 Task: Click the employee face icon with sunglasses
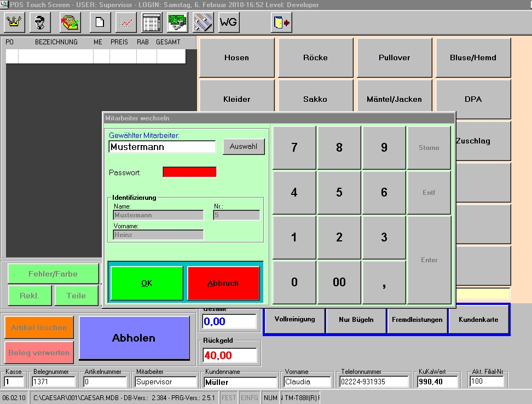tap(40, 22)
